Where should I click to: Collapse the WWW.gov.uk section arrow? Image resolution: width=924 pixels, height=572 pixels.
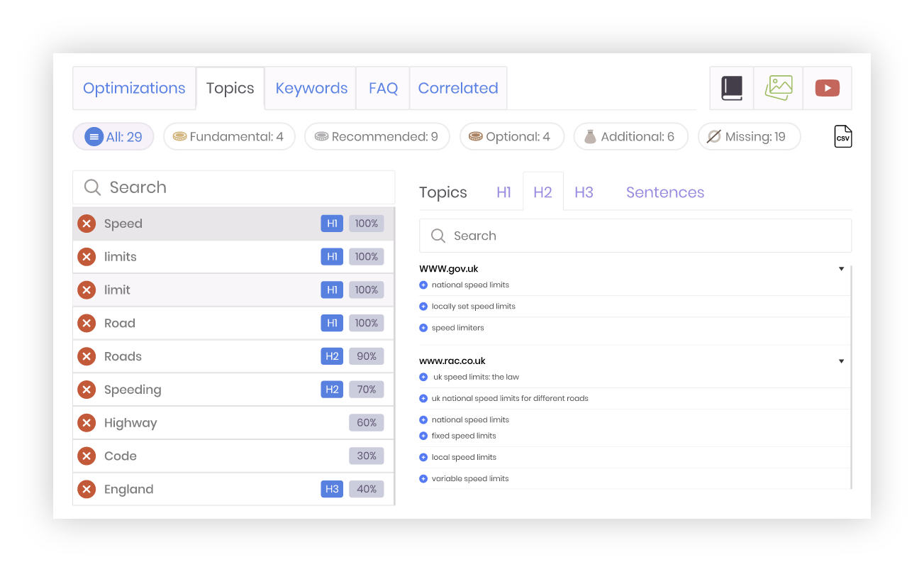[x=841, y=268]
